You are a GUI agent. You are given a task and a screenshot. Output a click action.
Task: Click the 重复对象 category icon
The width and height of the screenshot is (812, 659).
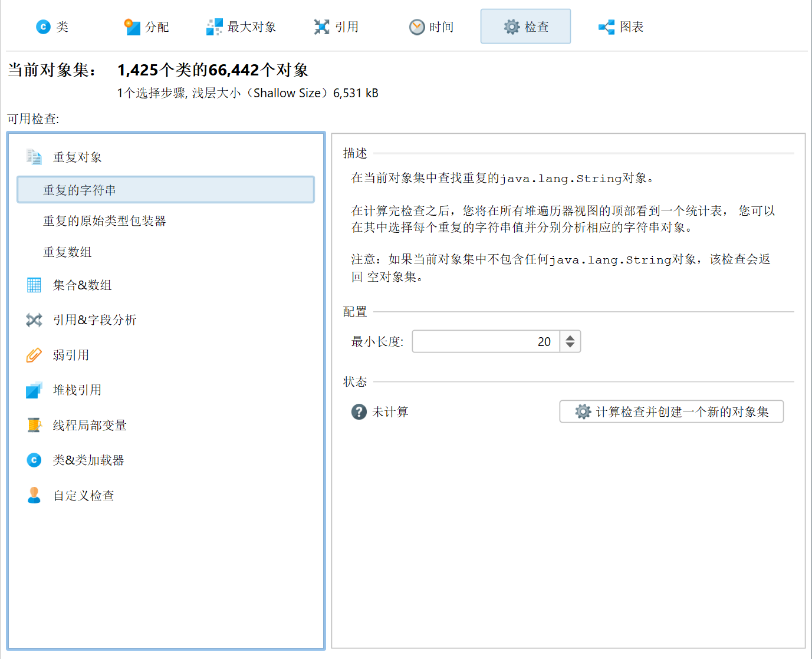[34, 157]
